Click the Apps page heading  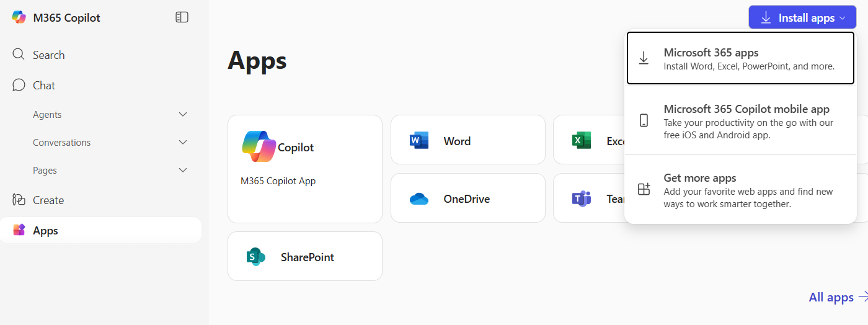point(257,60)
